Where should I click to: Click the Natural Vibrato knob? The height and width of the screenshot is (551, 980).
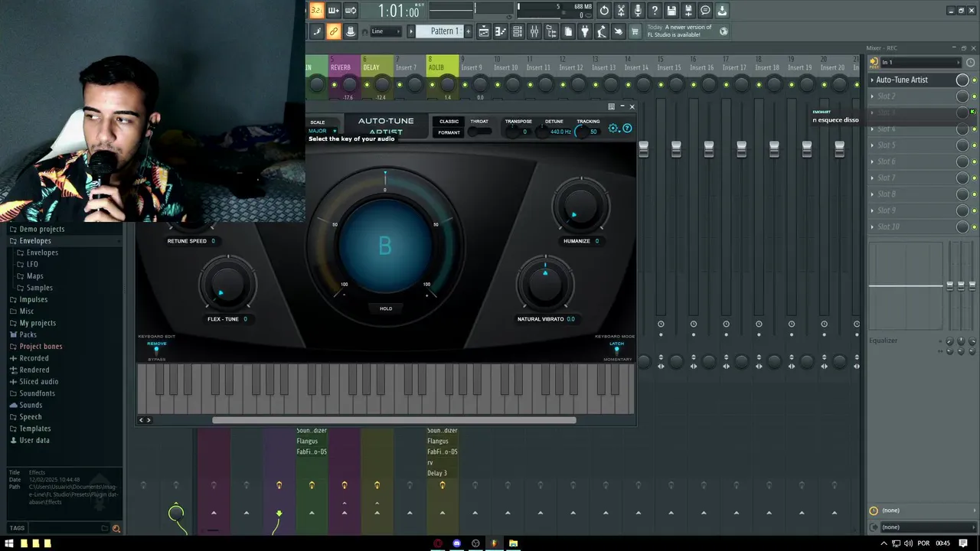click(545, 283)
